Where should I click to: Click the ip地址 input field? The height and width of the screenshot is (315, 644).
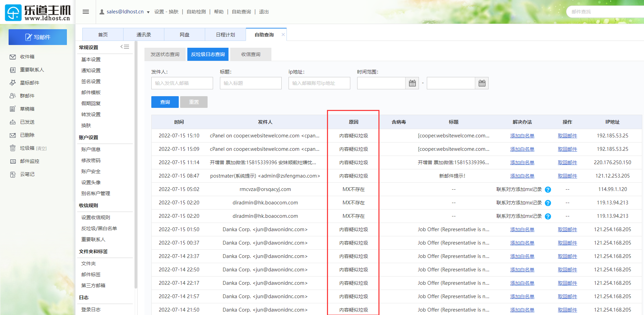point(319,83)
